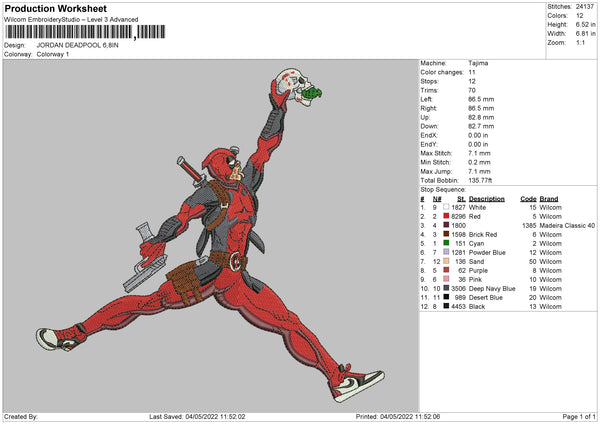This screenshot has height=424, width=600.
Task: Click the Brick Red thread color swatch
Action: click(x=446, y=234)
